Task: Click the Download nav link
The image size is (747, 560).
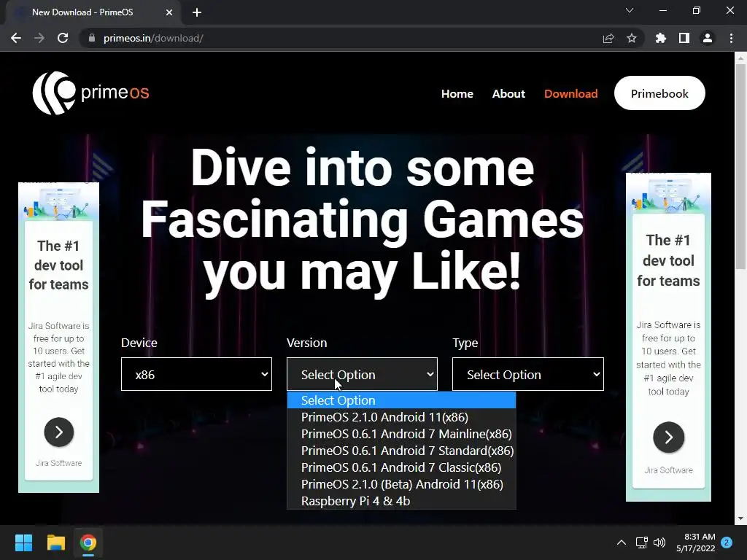Action: coord(570,94)
